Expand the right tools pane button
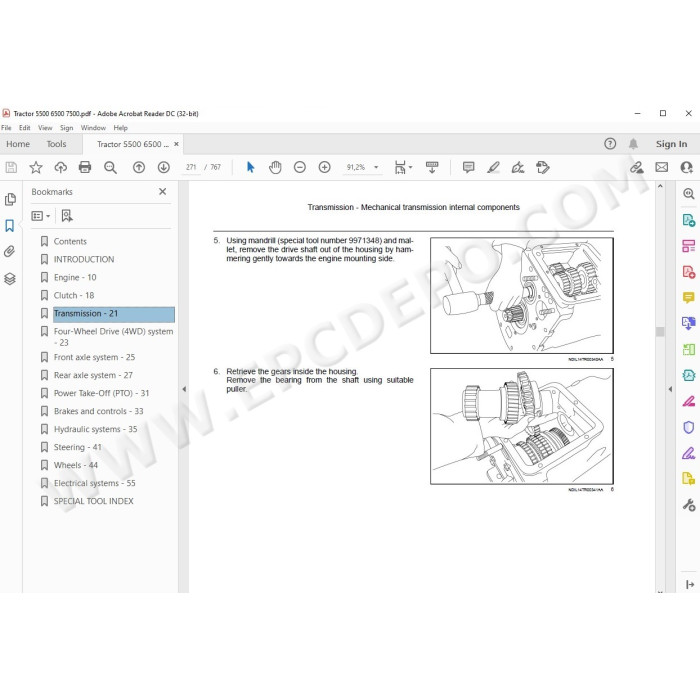This screenshot has width=700, height=700. [x=689, y=584]
